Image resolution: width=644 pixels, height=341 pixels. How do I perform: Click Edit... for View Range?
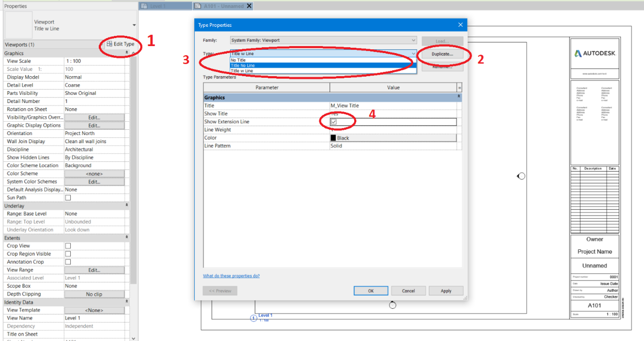(94, 270)
